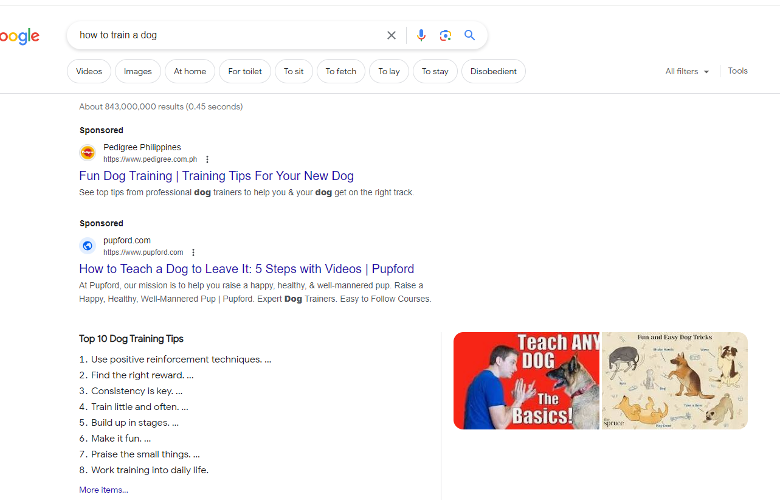Select the 'For toilet' filter chip
The height and width of the screenshot is (500, 780).
[x=245, y=71]
